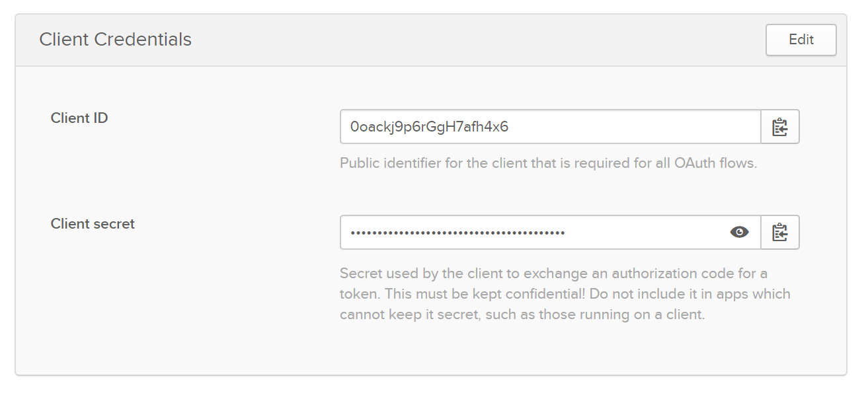Click the masked dots of the secret

tap(457, 233)
